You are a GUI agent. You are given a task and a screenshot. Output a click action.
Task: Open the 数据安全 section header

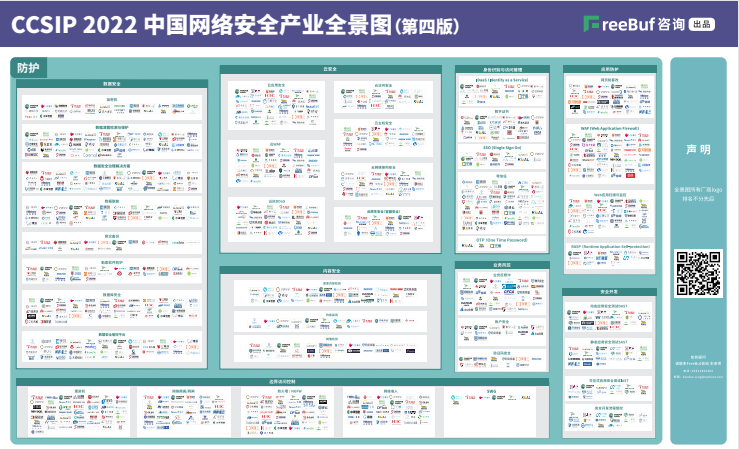(111, 86)
